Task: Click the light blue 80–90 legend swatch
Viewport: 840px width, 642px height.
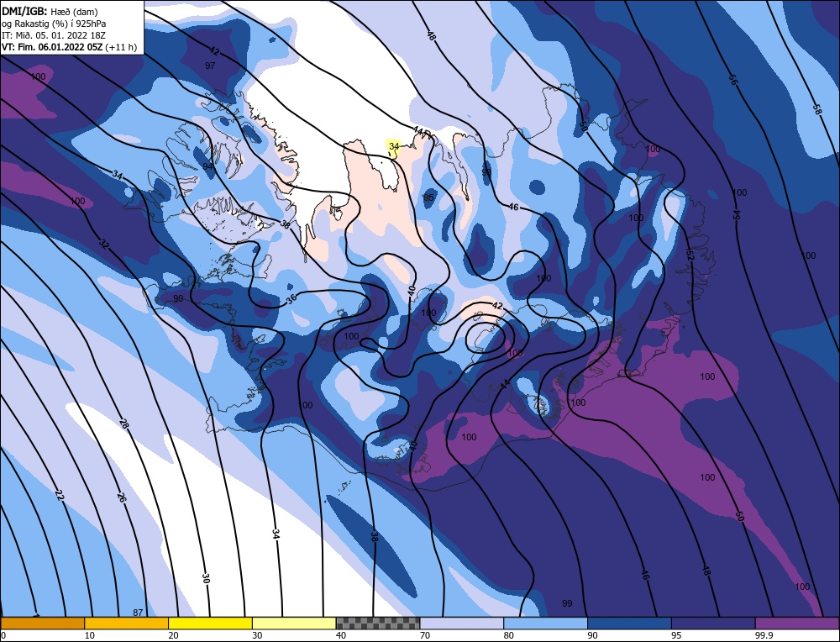Action: pyautogui.click(x=545, y=623)
